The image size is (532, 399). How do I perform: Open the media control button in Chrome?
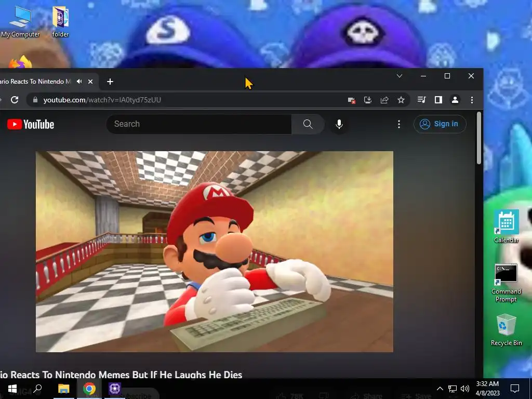422,100
